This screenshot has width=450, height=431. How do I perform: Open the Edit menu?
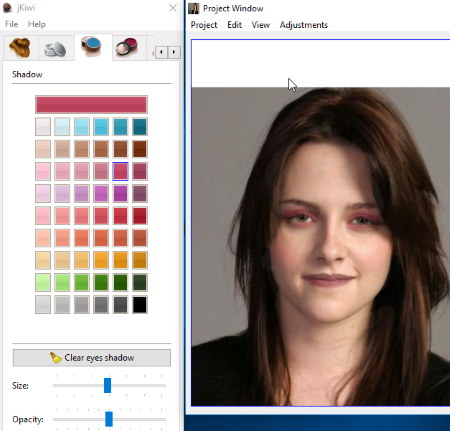point(234,25)
